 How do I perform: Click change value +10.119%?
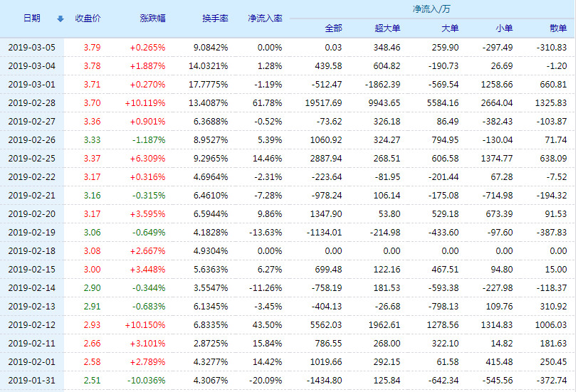tap(145, 102)
